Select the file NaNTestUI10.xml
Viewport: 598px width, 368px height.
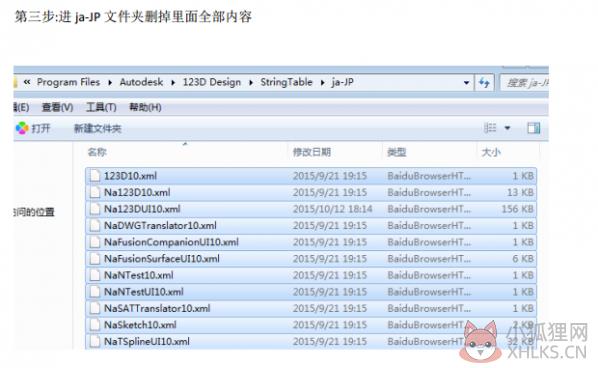(311, 292)
